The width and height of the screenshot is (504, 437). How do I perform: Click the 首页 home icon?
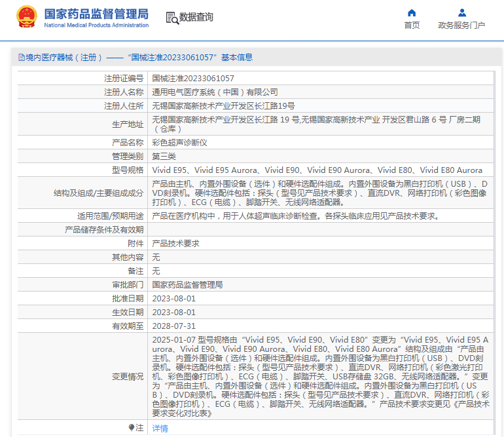pyautogui.click(x=412, y=13)
